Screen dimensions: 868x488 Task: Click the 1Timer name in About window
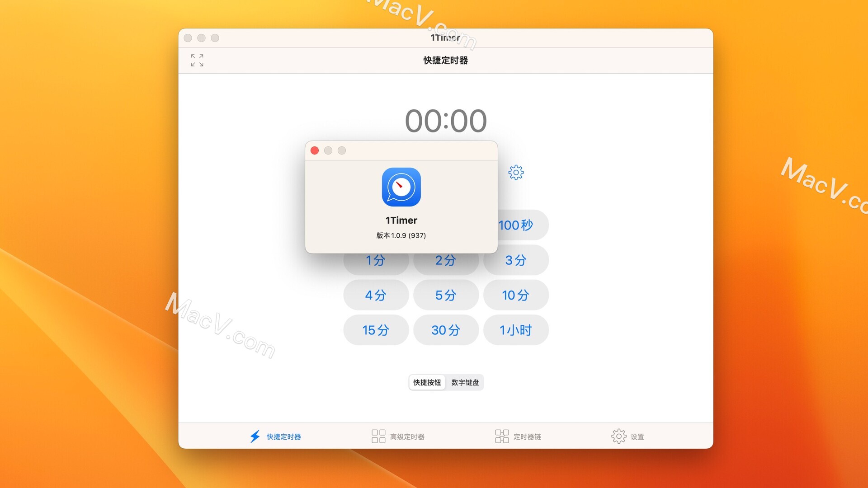click(401, 220)
